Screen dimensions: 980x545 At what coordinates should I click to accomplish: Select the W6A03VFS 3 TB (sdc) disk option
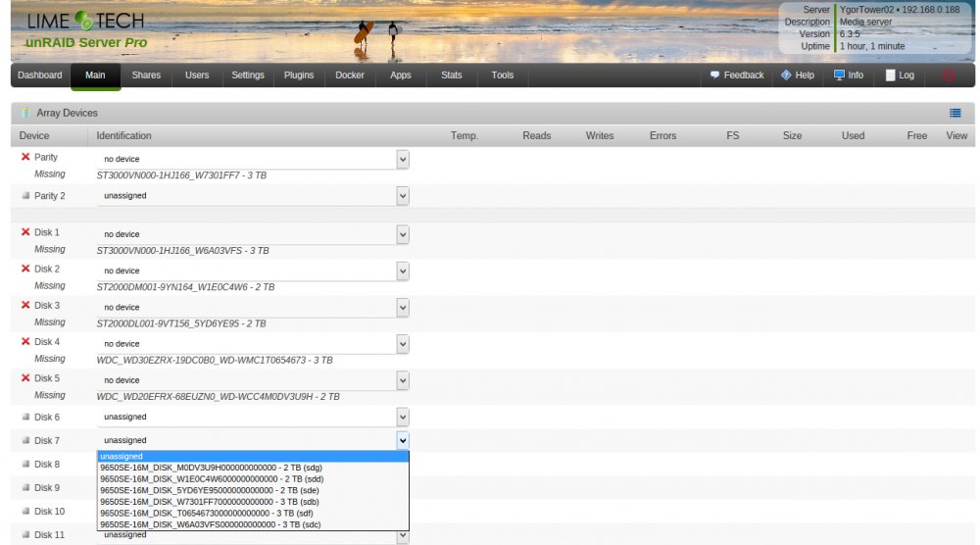tap(253, 525)
